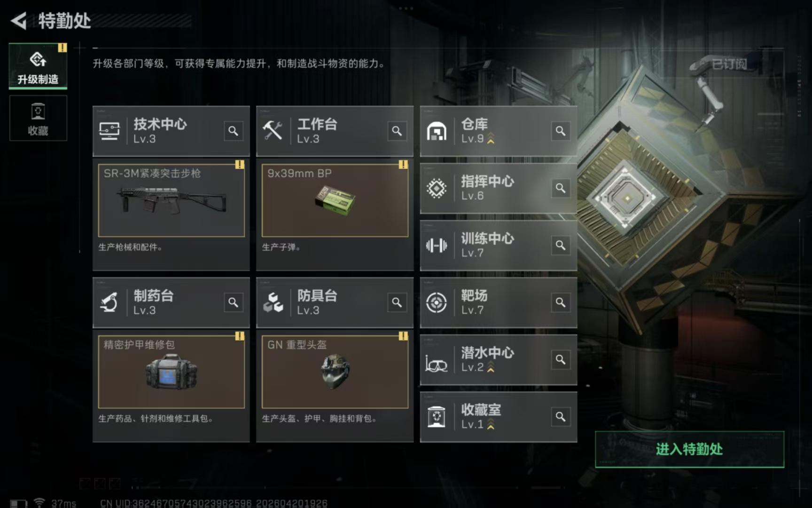Switch to the 收藏 sidebar tab
Image resolution: width=812 pixels, height=508 pixels.
pos(38,119)
